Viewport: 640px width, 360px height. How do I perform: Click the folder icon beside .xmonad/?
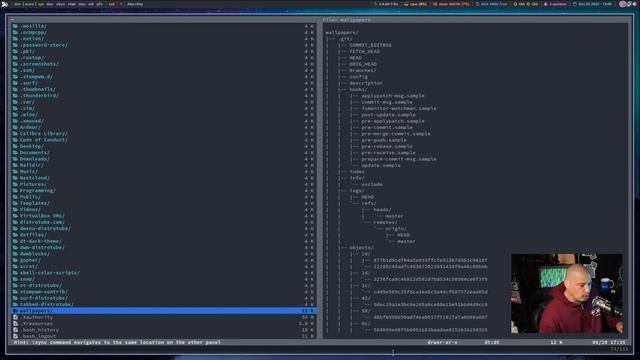[x=15, y=121]
